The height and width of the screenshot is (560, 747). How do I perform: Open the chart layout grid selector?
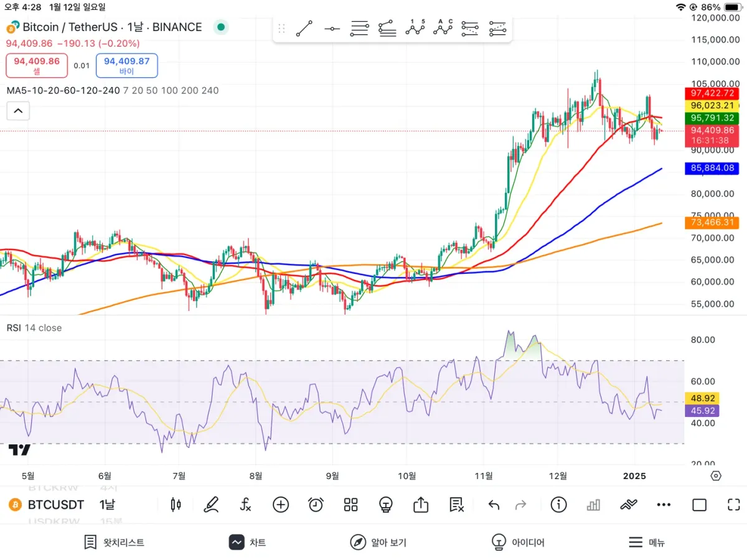click(x=351, y=505)
